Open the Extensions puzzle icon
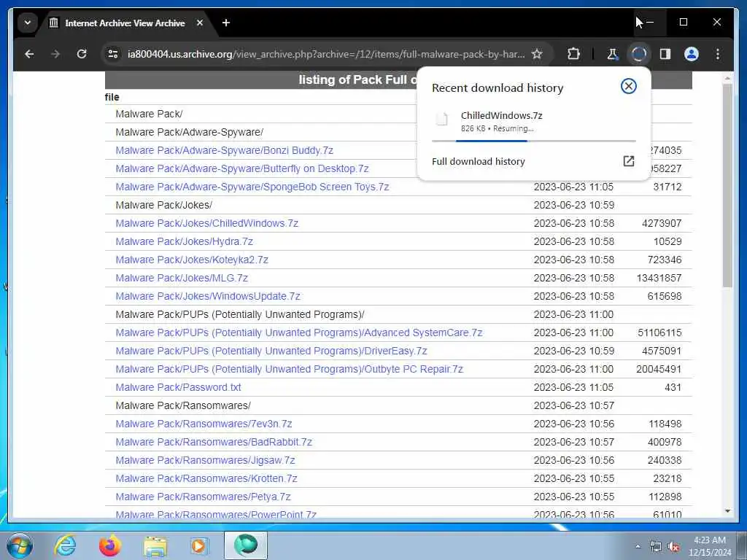Viewport: 747px width, 560px height. coord(574,54)
